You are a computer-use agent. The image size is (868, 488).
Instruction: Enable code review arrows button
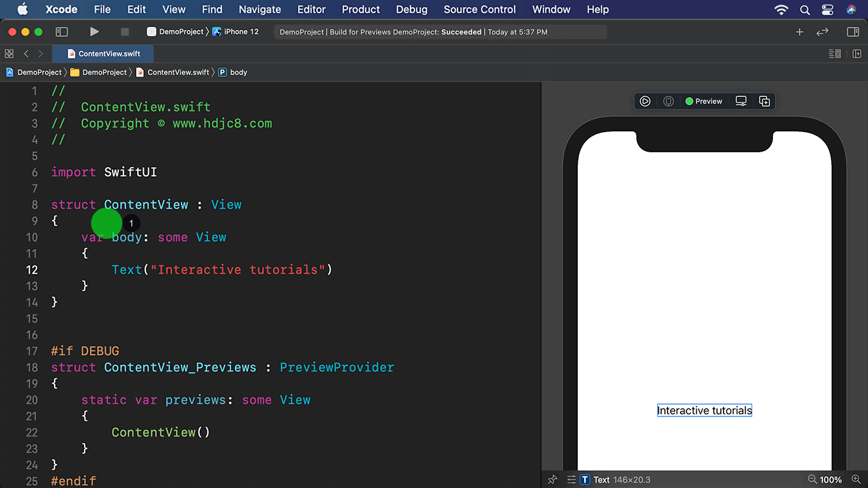pyautogui.click(x=822, y=32)
